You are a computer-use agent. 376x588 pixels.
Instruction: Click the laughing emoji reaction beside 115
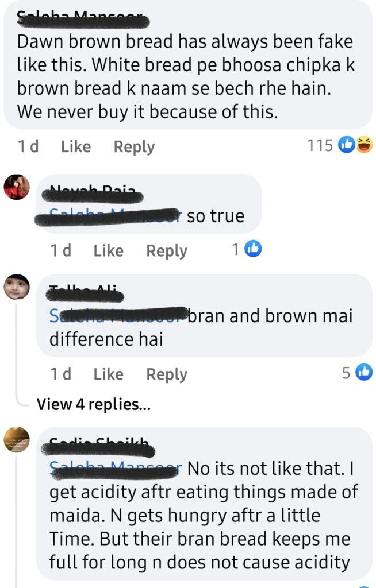pos(364,145)
